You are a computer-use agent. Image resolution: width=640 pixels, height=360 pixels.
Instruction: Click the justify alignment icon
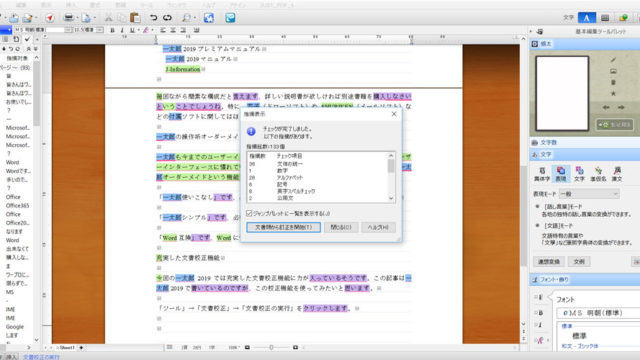196,30
